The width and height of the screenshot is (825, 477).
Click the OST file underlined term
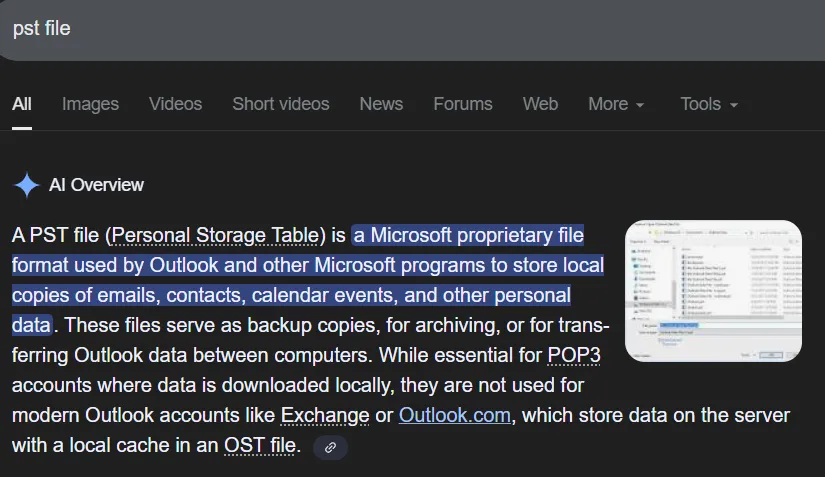261,445
